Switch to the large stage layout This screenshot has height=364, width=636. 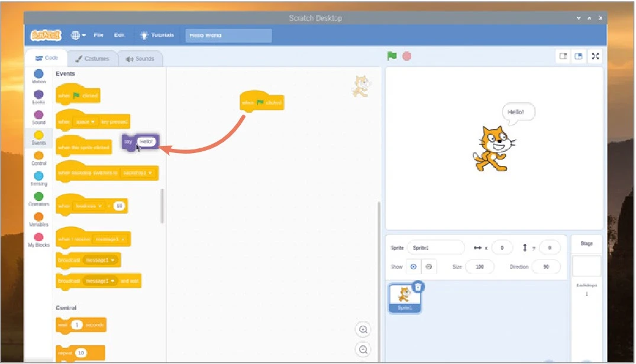click(579, 56)
